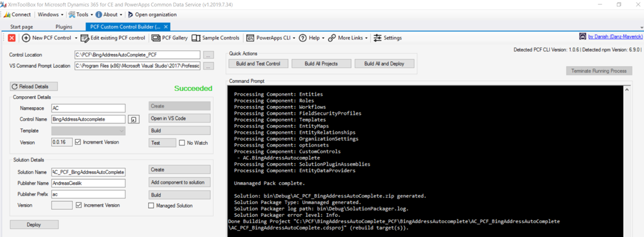Click the Publisher Name field

[x=88, y=183]
